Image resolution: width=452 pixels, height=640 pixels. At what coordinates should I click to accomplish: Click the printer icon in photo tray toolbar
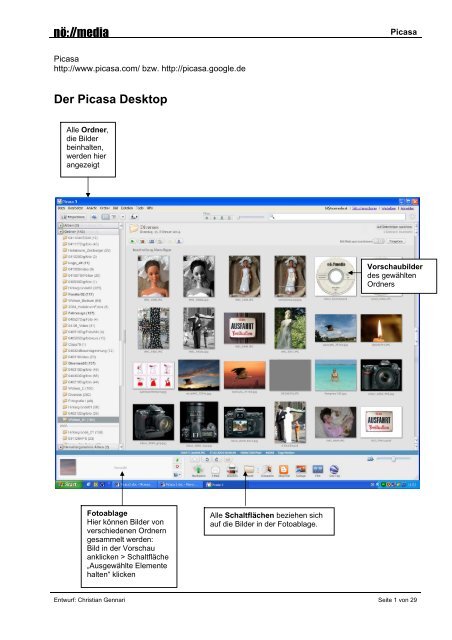[232, 470]
